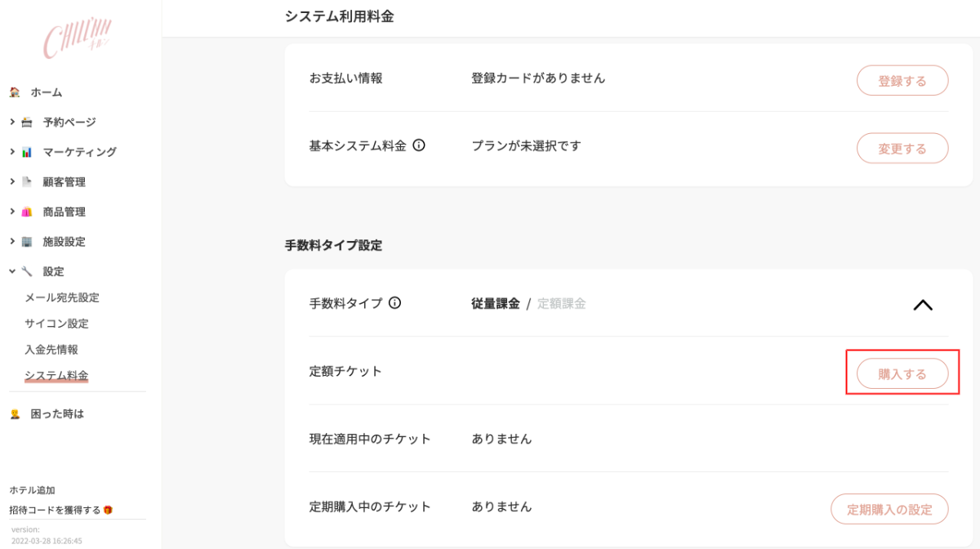Click the facility settings building icon
The image size is (980, 549).
[x=27, y=242]
